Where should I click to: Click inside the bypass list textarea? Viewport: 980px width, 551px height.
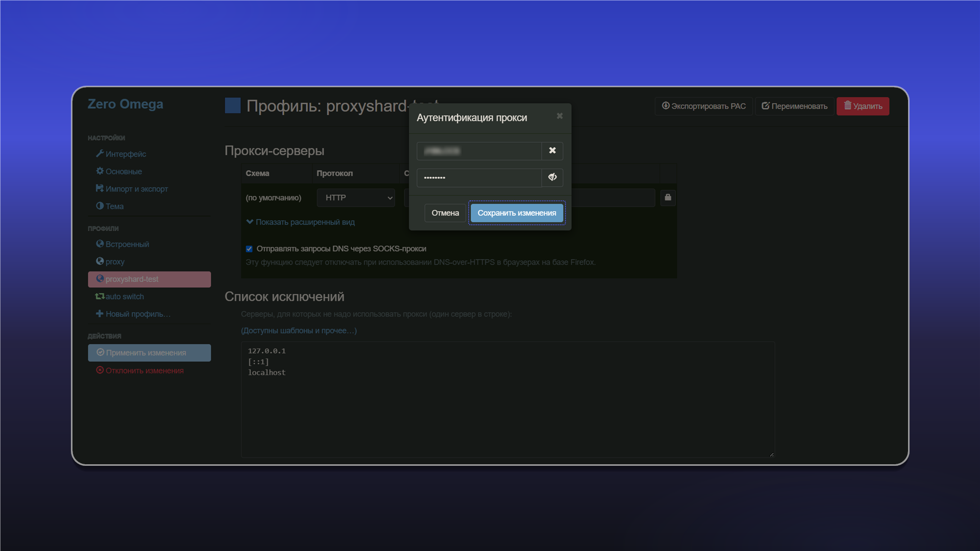[508, 399]
